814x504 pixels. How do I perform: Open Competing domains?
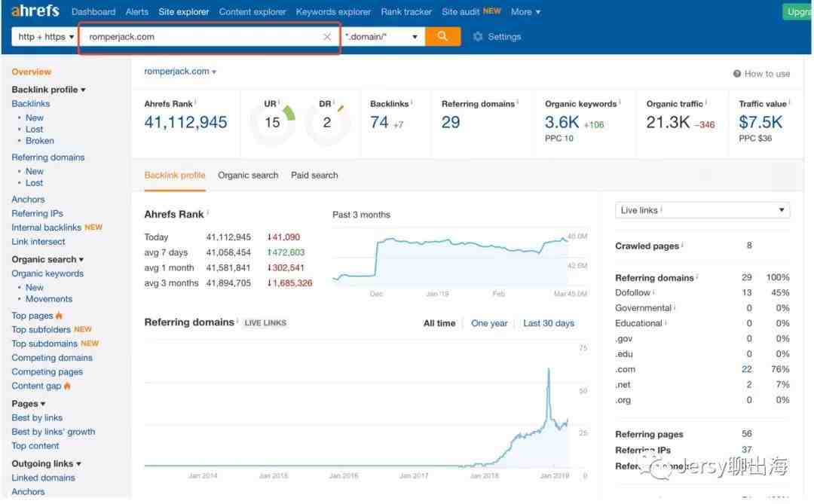point(52,358)
